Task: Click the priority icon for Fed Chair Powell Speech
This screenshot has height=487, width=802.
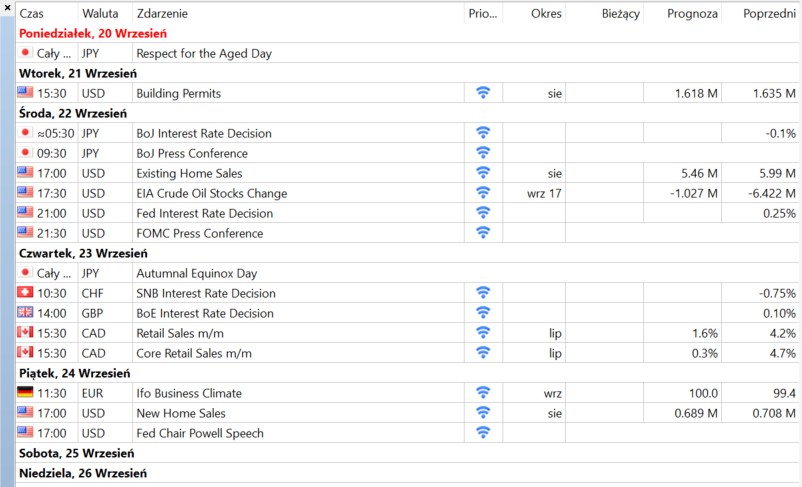Action: pos(483,432)
